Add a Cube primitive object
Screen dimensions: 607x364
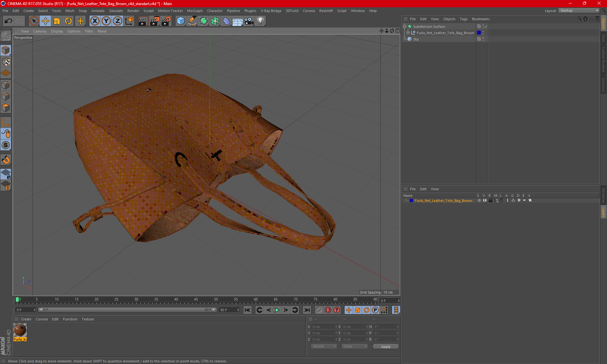pyautogui.click(x=181, y=21)
